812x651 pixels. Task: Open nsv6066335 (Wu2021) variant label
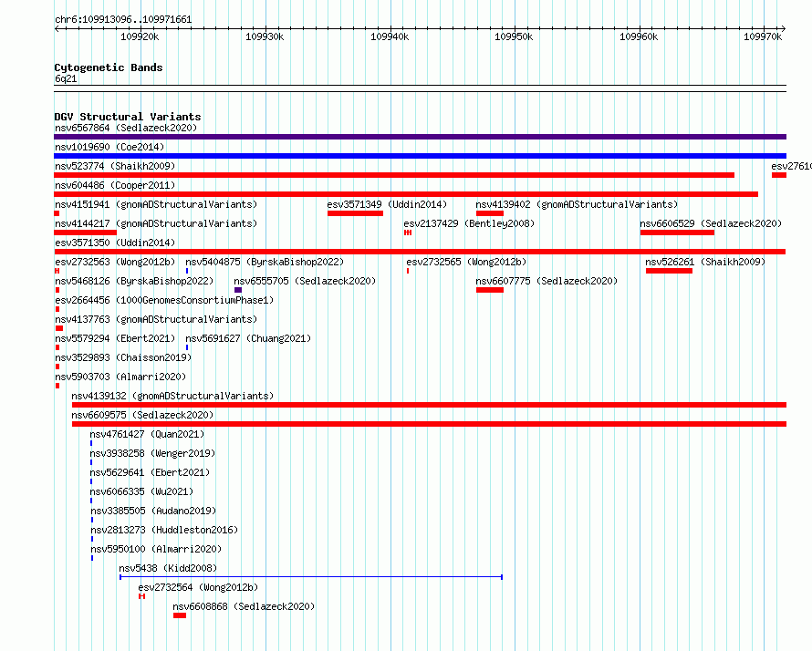click(x=142, y=491)
